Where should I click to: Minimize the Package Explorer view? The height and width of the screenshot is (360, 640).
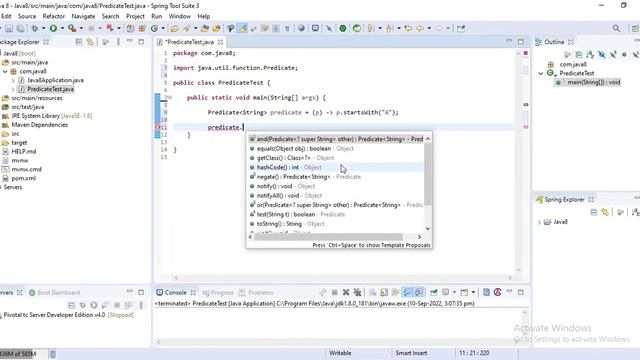point(129,41)
